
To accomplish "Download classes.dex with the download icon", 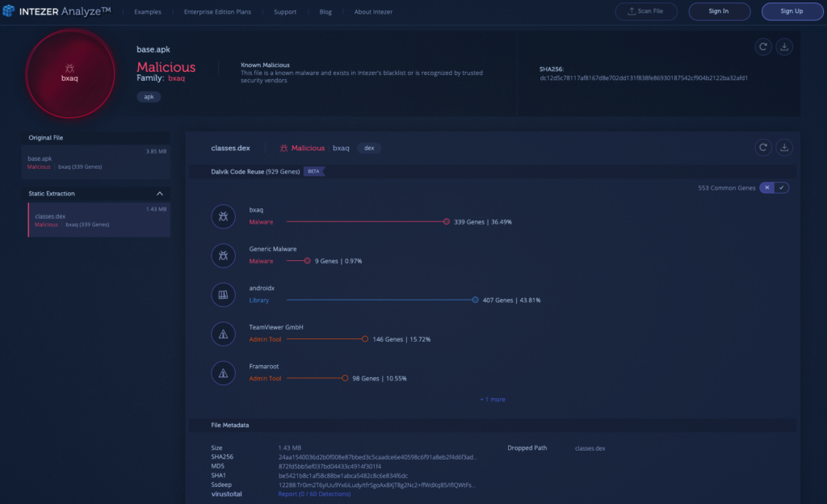I will pyautogui.click(x=784, y=148).
